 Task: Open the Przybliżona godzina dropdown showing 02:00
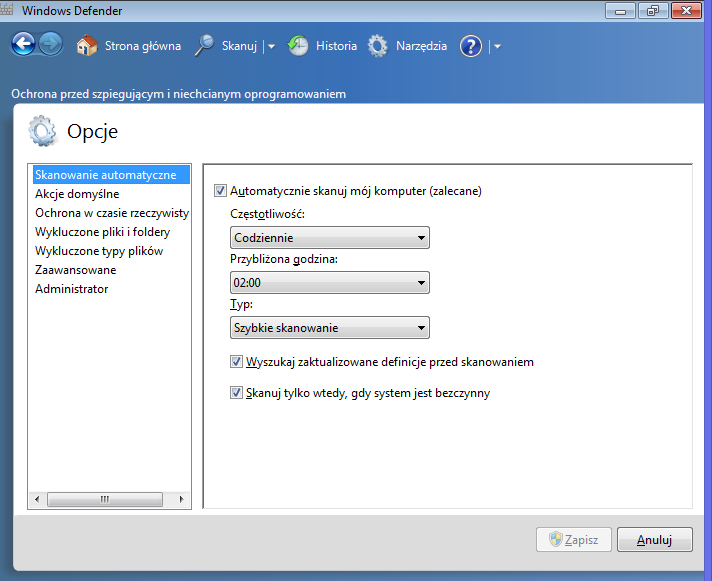click(330, 282)
